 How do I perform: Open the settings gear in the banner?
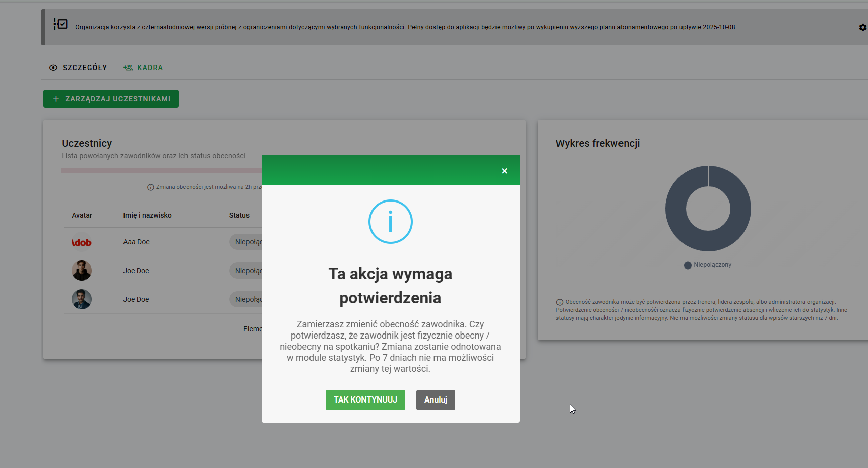point(862,27)
